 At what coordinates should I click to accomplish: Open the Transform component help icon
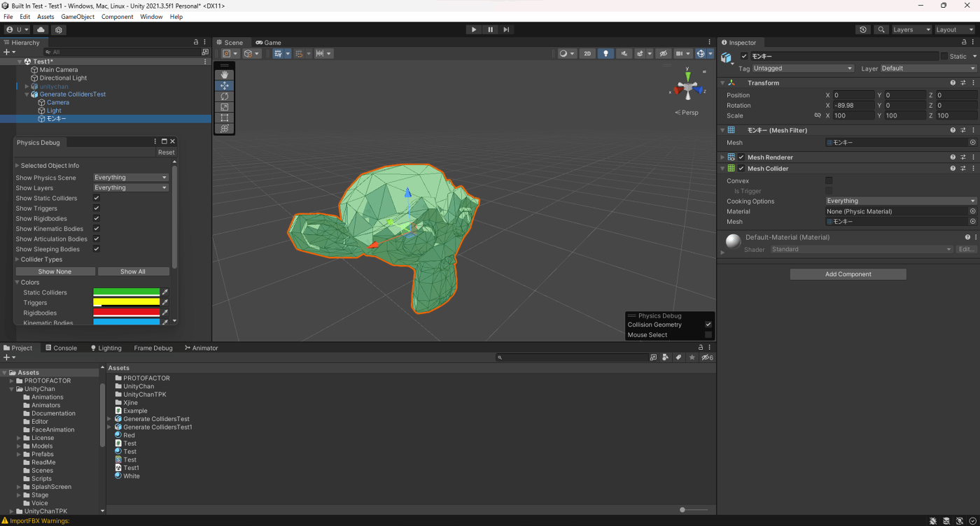point(953,83)
